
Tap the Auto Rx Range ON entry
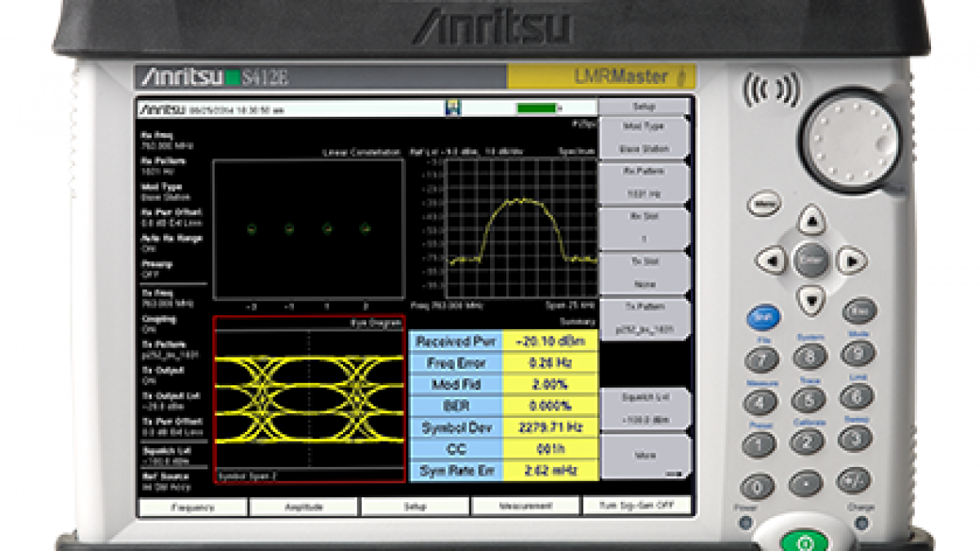point(171,242)
